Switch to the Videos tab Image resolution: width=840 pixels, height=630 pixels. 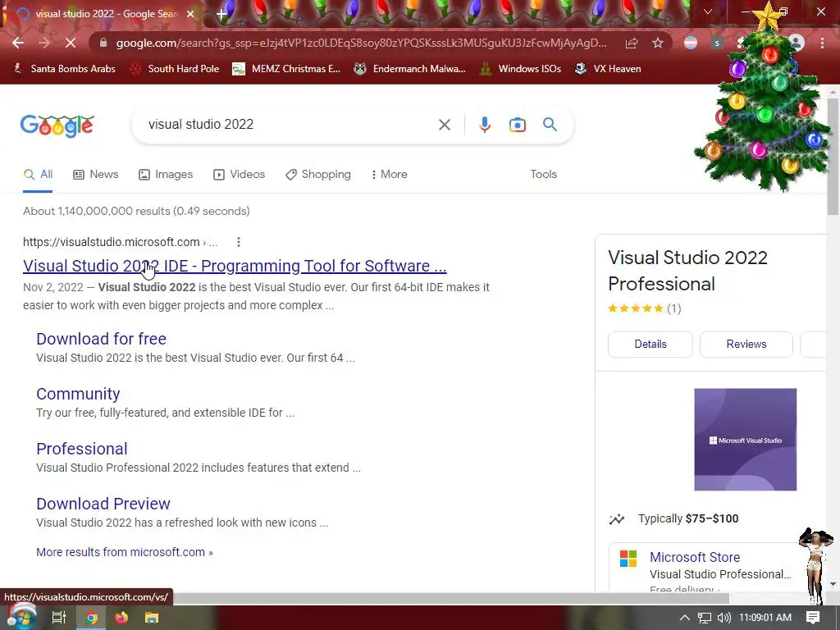click(239, 175)
